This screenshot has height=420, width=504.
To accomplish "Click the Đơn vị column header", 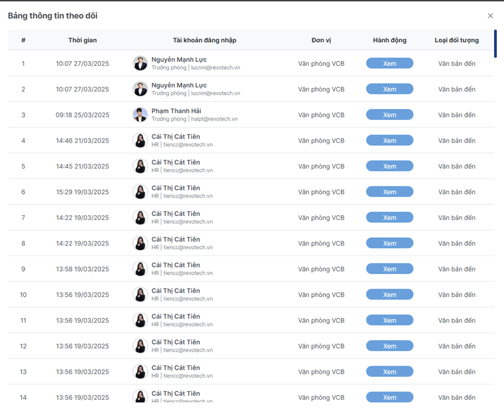I will [321, 40].
